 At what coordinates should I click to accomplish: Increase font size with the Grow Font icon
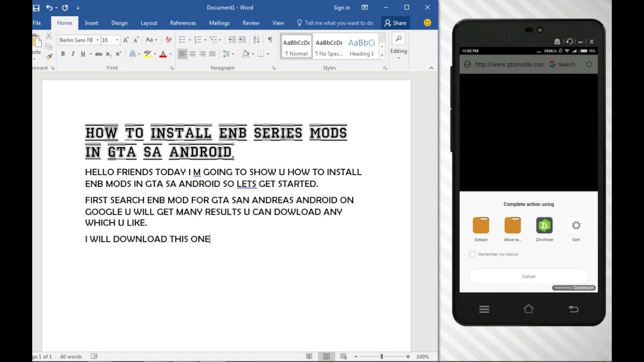(x=126, y=40)
